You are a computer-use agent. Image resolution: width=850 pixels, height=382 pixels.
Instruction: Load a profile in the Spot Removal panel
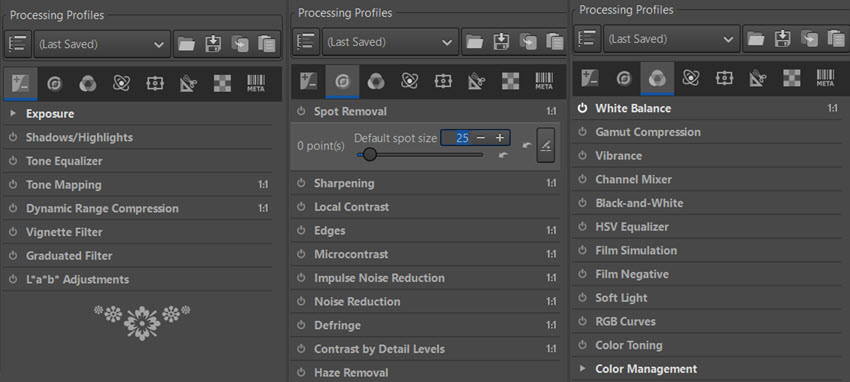474,42
